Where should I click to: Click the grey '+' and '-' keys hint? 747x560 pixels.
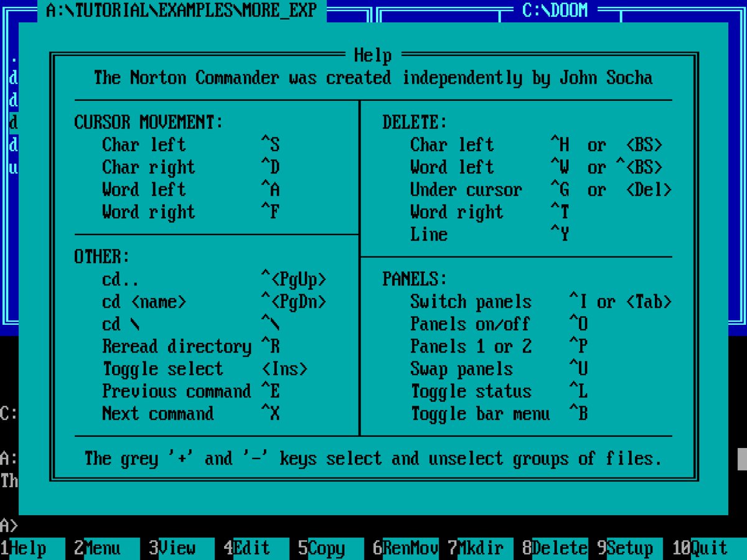pyautogui.click(x=373, y=459)
